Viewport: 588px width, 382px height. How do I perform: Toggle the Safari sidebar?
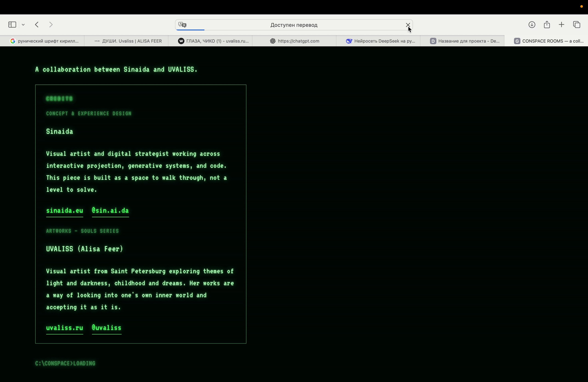click(x=12, y=25)
